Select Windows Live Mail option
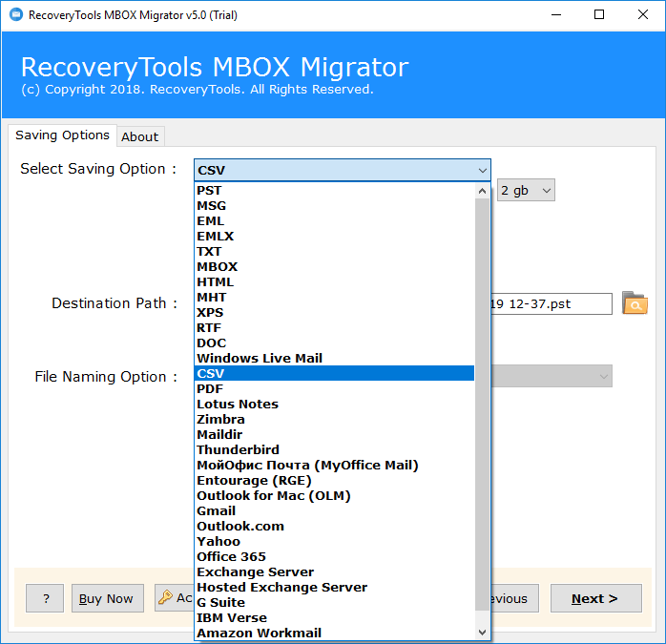The width and height of the screenshot is (666, 644). [x=335, y=358]
